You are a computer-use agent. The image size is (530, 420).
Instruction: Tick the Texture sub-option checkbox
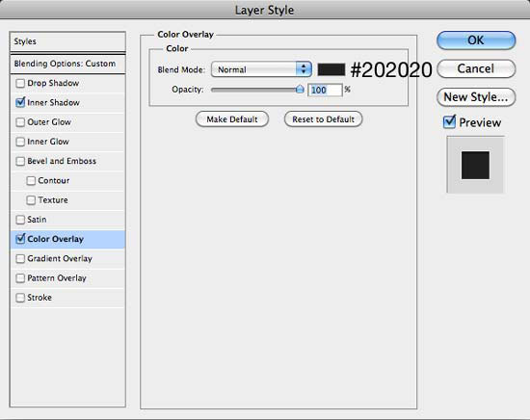(31, 200)
